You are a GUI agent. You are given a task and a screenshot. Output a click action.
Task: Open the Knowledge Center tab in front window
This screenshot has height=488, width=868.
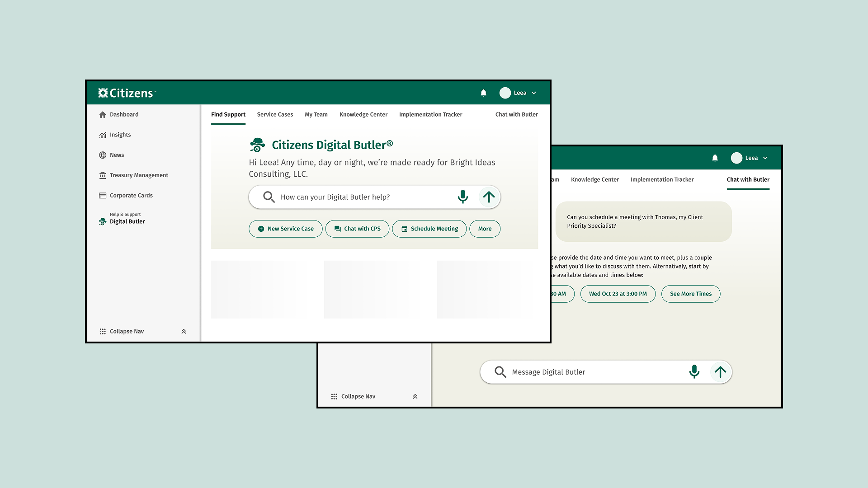tap(363, 115)
